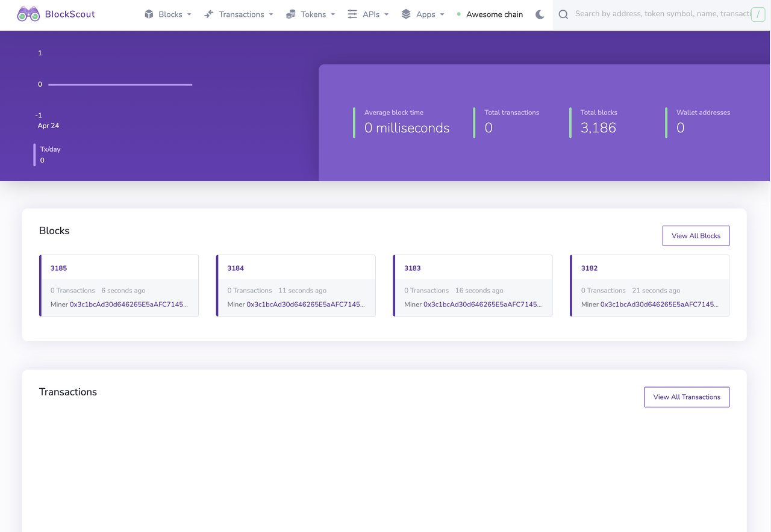Open block 3185 link
The width and height of the screenshot is (771, 532).
pyautogui.click(x=58, y=268)
